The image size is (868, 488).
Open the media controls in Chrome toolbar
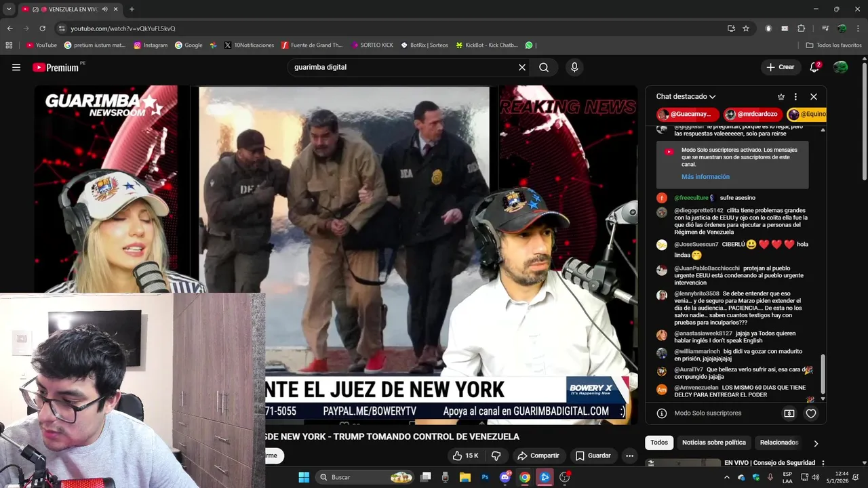tap(825, 28)
